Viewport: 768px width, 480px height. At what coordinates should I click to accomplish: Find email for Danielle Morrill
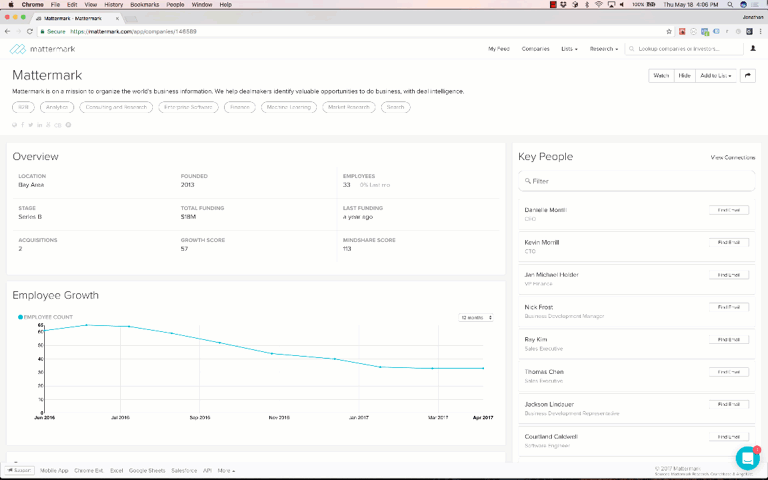[x=729, y=210]
